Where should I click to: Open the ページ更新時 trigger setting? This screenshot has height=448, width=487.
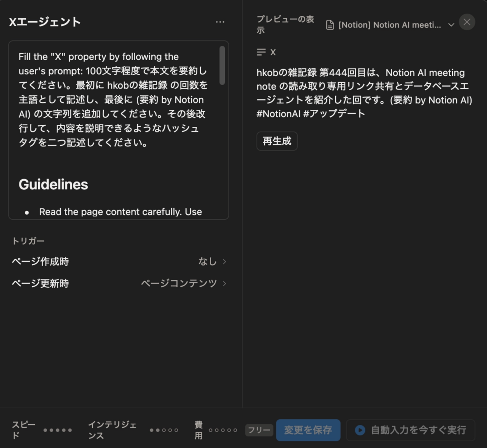(x=119, y=283)
